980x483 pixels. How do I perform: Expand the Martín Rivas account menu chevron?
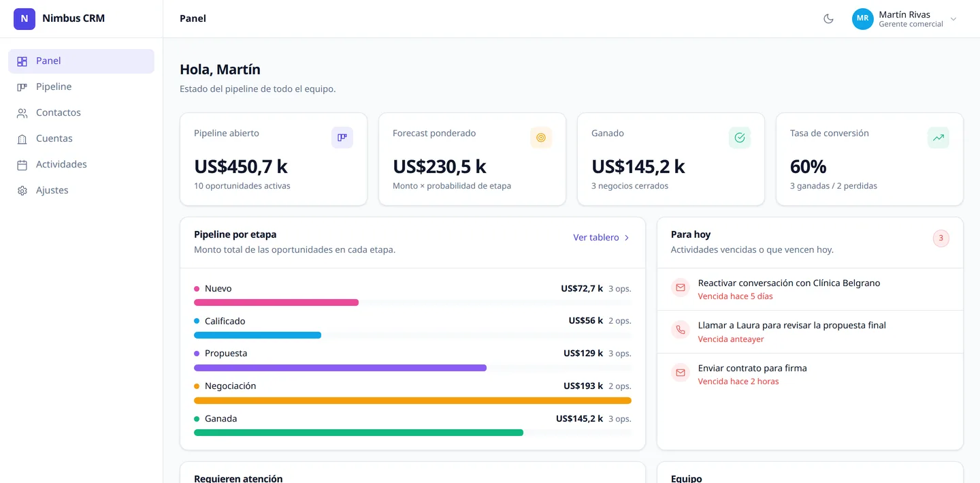[x=953, y=19]
